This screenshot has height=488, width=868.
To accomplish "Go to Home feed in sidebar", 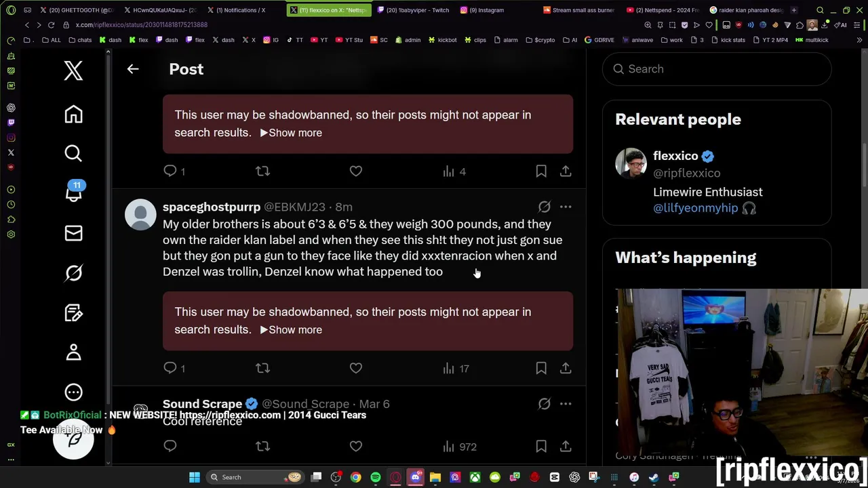I will click(x=73, y=114).
